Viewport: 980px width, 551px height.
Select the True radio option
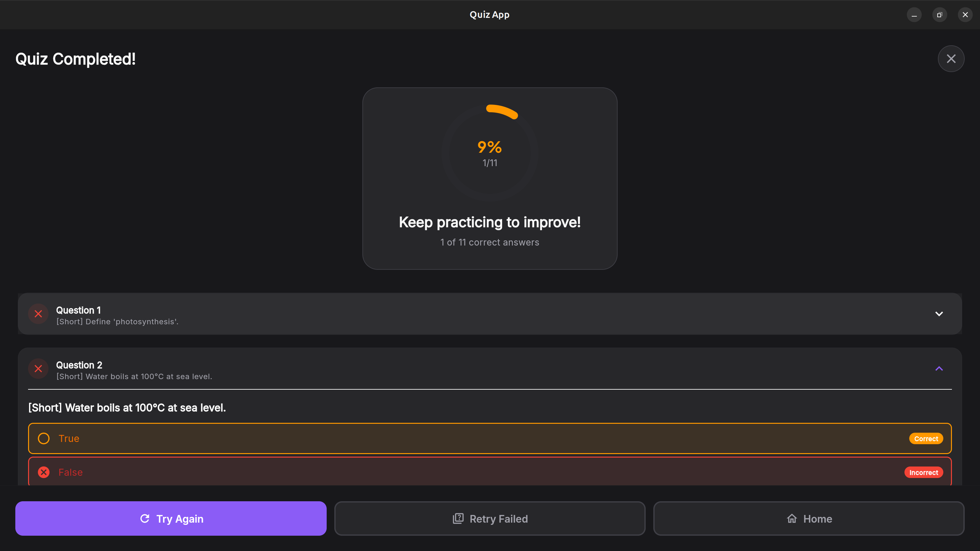pos(44,438)
